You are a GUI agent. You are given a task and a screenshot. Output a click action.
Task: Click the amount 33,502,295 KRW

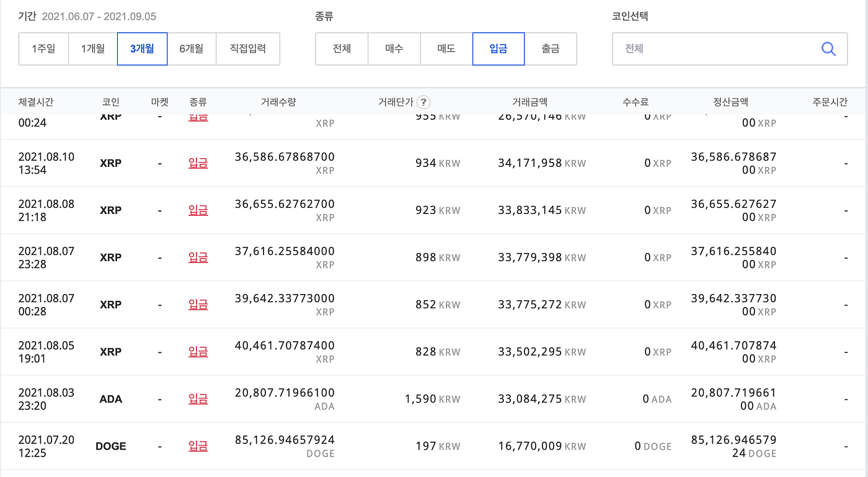542,352
